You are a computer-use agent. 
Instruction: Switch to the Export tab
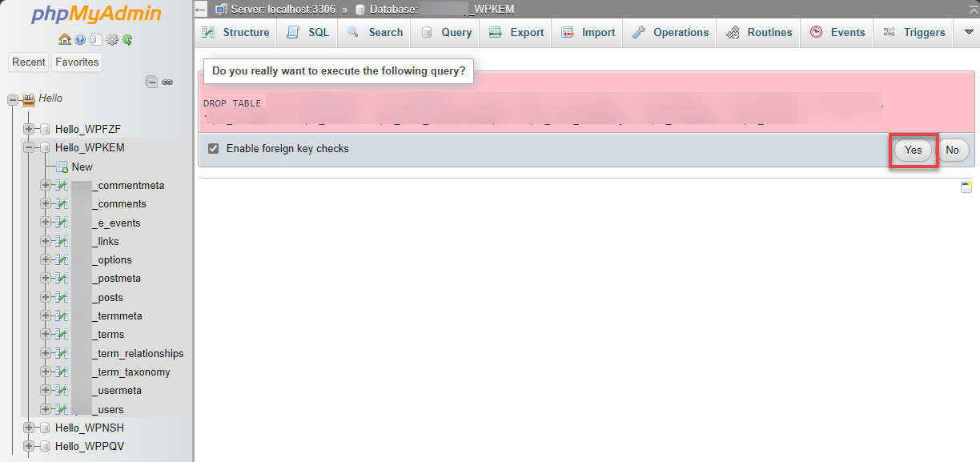[x=516, y=32]
